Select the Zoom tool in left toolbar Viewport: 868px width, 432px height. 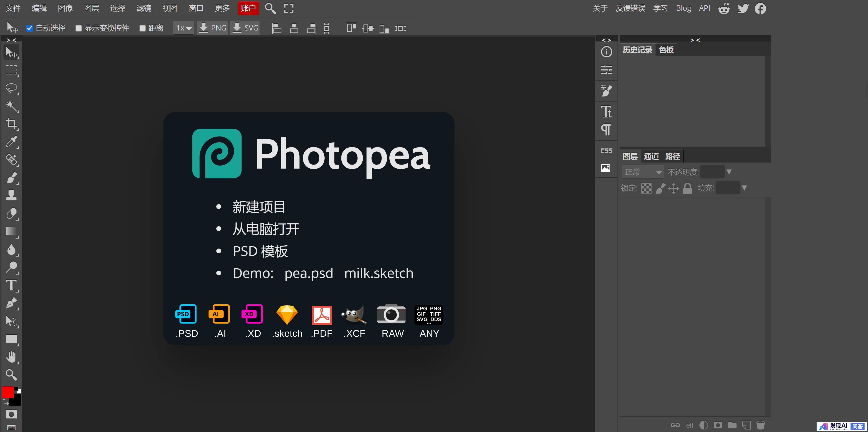point(11,375)
